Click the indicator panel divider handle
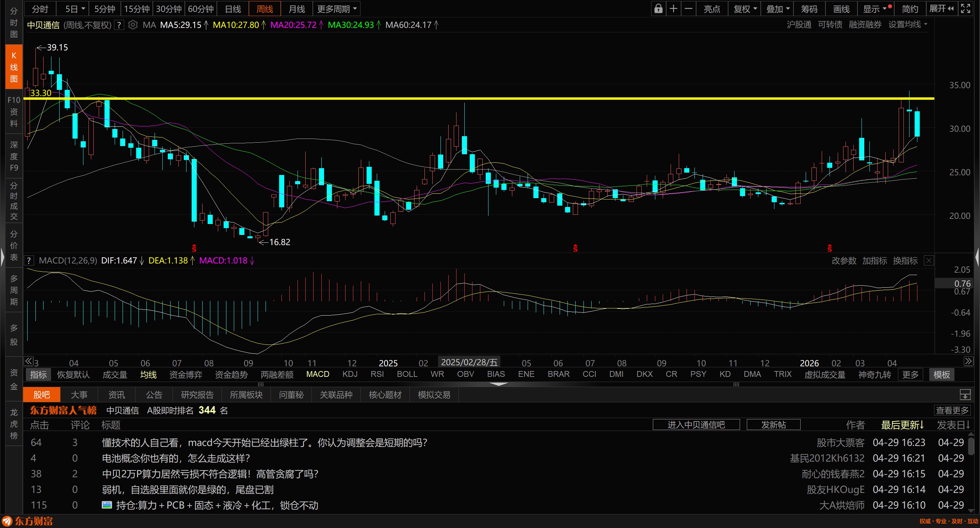The image size is (980, 528). click(498, 384)
